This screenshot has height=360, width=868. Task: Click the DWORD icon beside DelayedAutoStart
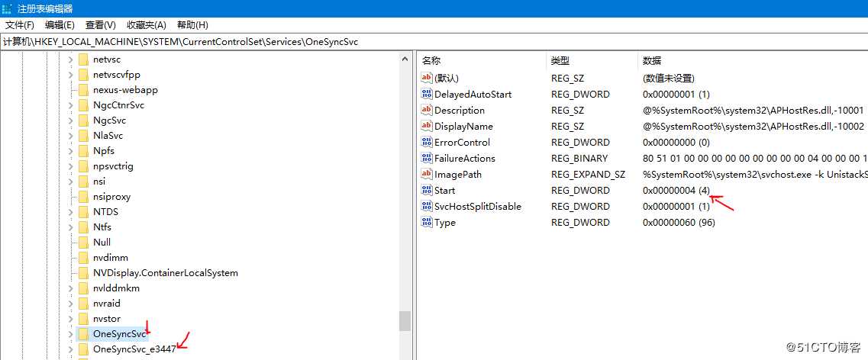(426, 94)
